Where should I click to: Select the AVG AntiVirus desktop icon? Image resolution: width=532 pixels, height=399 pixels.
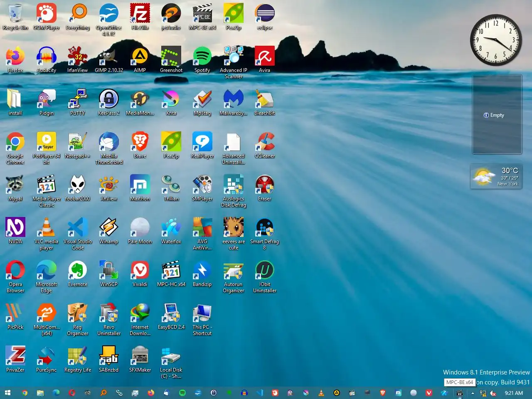[202, 234]
